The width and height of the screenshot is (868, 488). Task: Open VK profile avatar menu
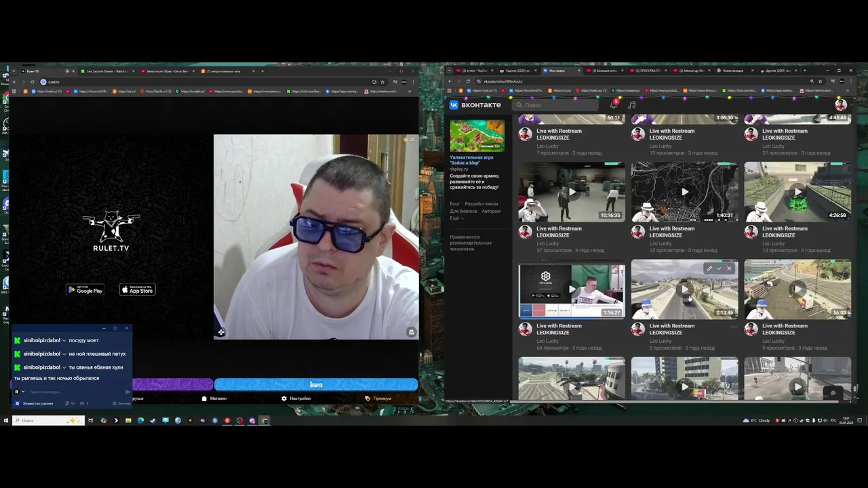(x=840, y=104)
